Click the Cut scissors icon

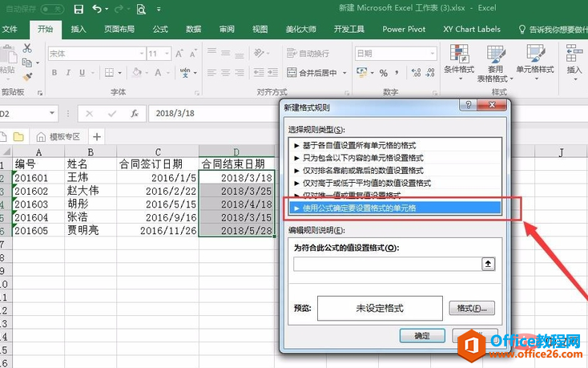click(27, 48)
